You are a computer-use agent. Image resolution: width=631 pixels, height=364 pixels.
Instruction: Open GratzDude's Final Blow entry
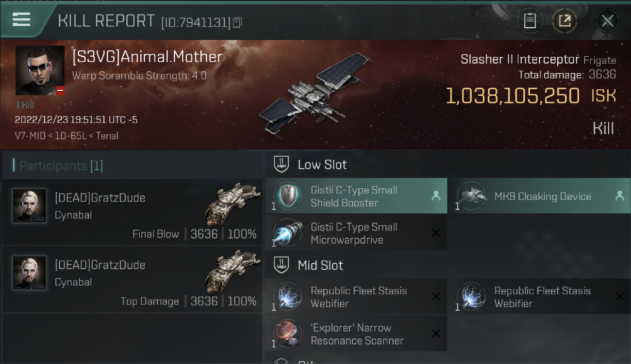tap(132, 213)
